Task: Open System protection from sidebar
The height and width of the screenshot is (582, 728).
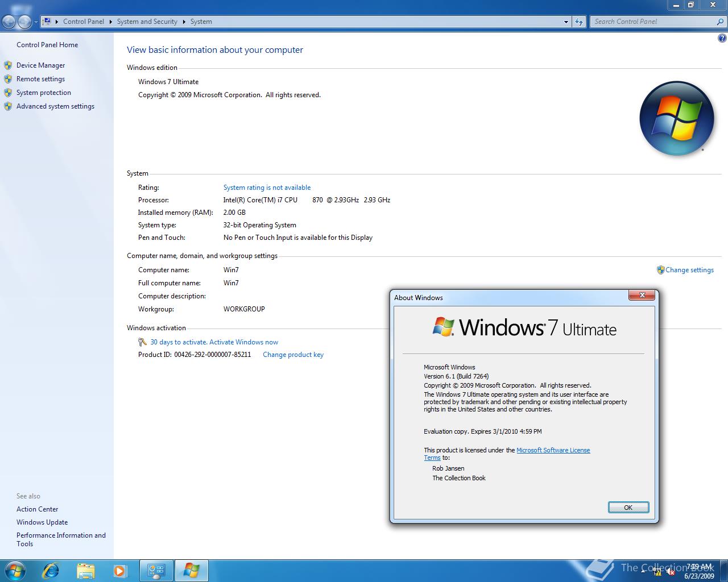Action: pyautogui.click(x=44, y=93)
